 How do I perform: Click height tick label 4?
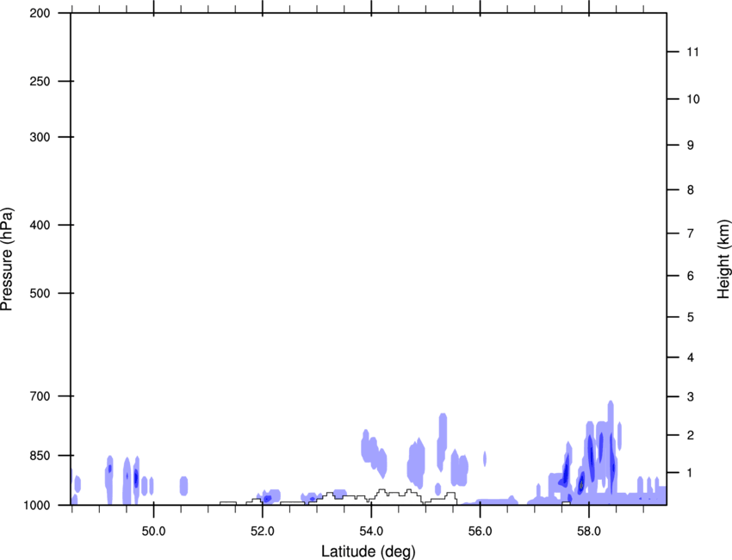(691, 358)
